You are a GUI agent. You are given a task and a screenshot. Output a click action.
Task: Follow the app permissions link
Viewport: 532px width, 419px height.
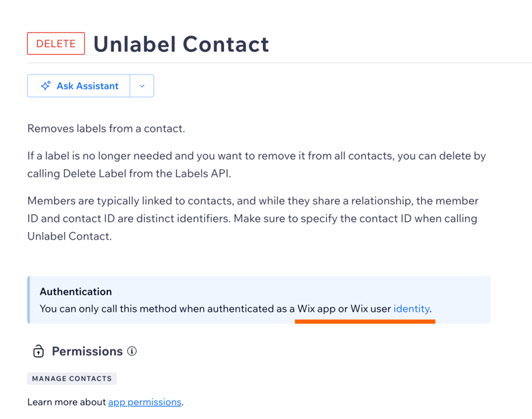145,402
